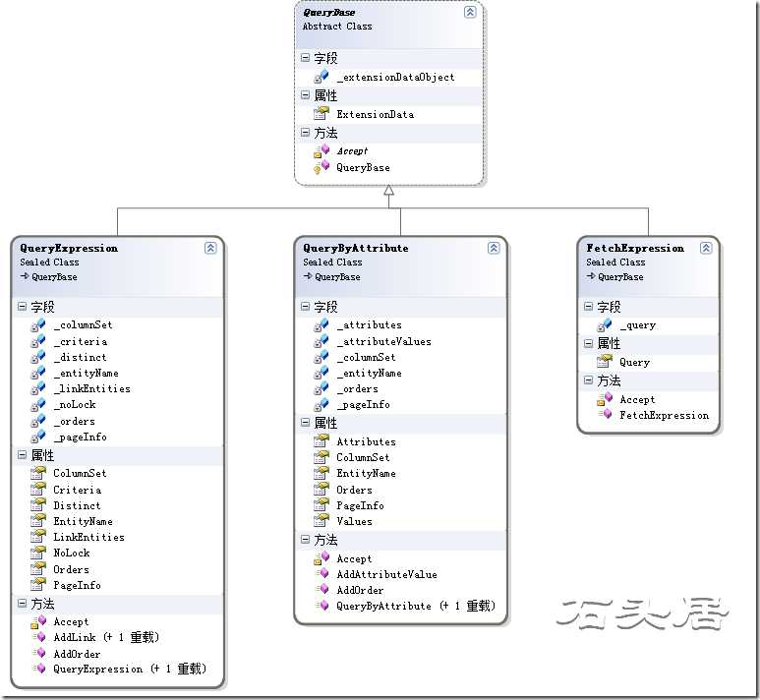Click field icon beside _query
This screenshot has height=700, width=760.
[x=604, y=324]
